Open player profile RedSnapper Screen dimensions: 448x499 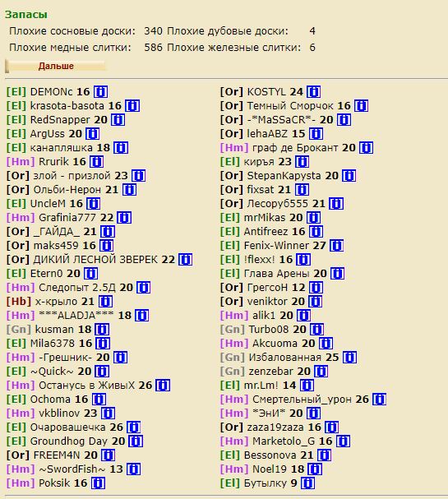pyautogui.click(x=60, y=120)
